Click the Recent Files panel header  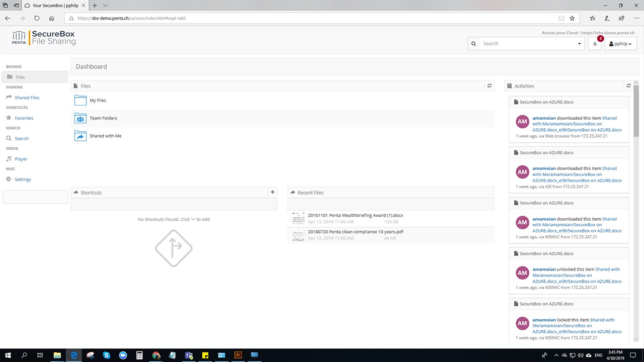pos(390,193)
